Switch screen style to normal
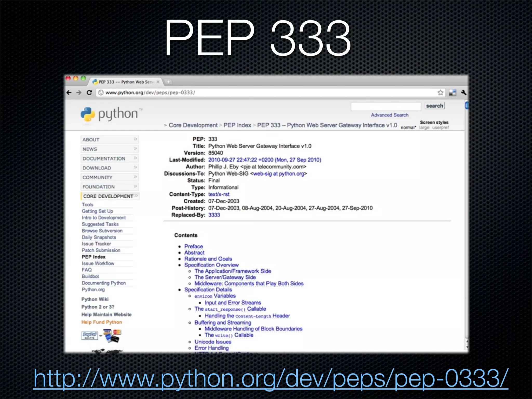The height and width of the screenshot is (399, 532). coord(408,127)
